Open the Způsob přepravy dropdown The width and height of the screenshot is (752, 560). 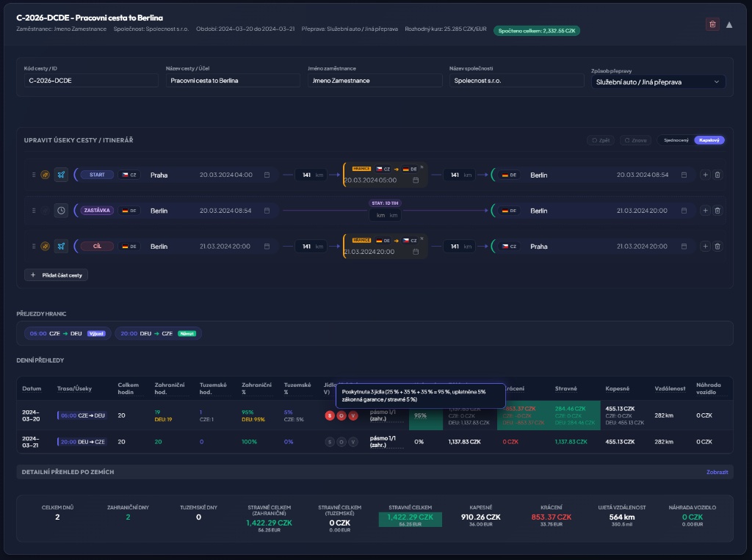tap(658, 82)
